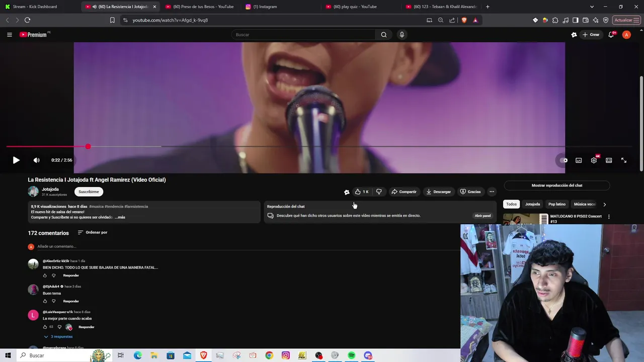Like AlexOrtiz comment

point(45,276)
